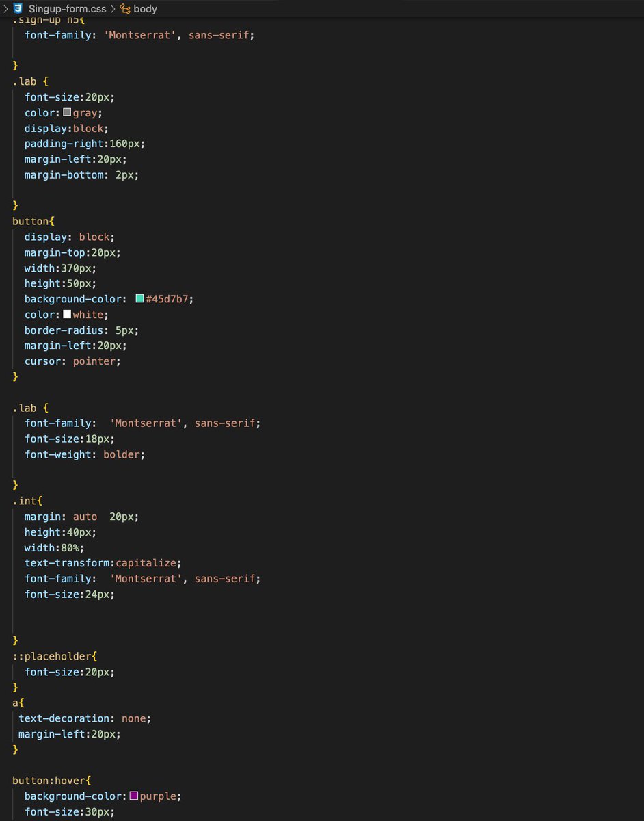Click the 'text-decoration: none;' line
Screen dimensions: 644x821
tap(85, 718)
